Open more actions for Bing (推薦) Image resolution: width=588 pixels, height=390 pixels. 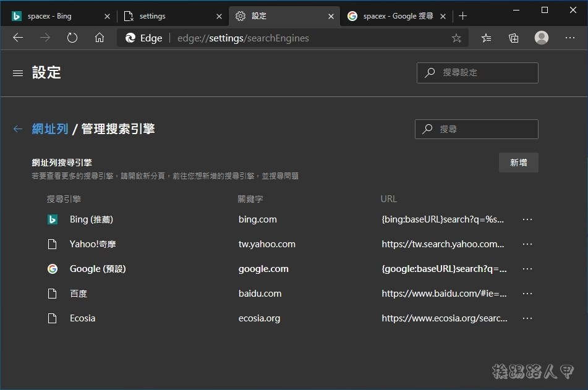pyautogui.click(x=527, y=219)
